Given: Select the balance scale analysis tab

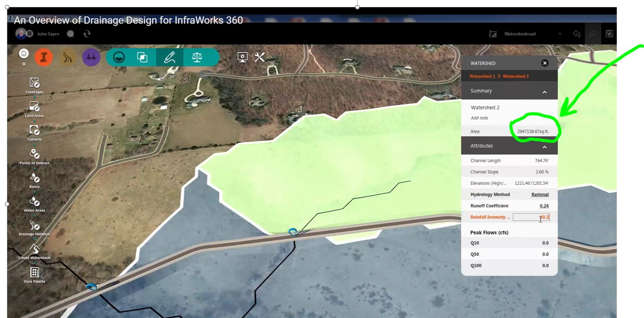Looking at the screenshot, I should [197, 57].
